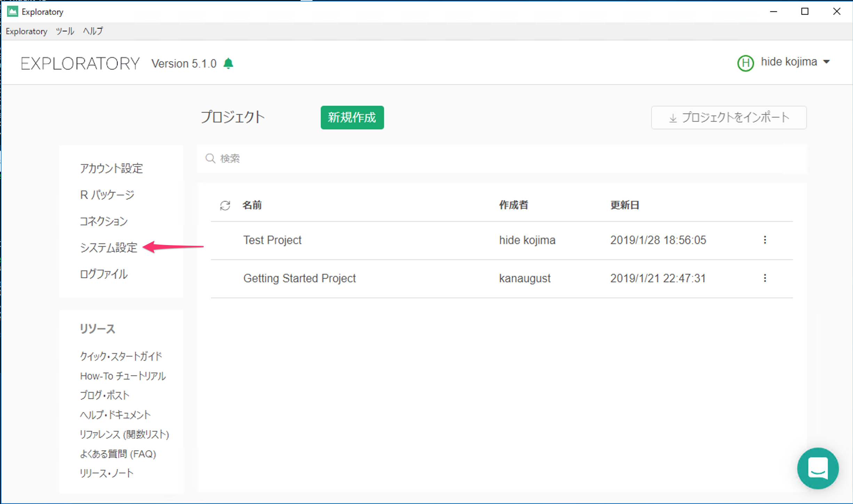The height and width of the screenshot is (504, 853).
Task: Click the search magnifier icon
Action: point(210,158)
